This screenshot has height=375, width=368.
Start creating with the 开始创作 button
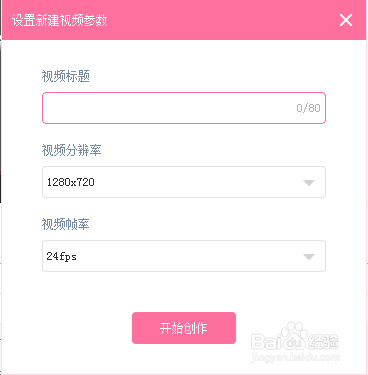184,328
